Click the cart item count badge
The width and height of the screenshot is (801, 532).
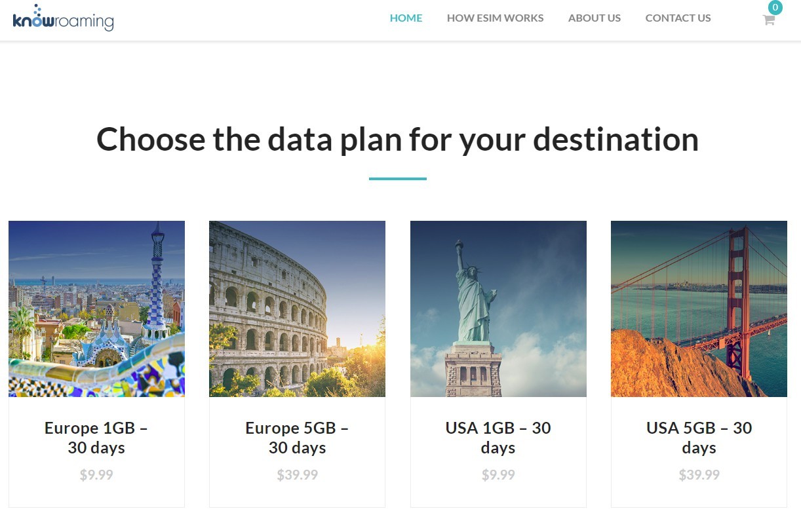tap(775, 8)
